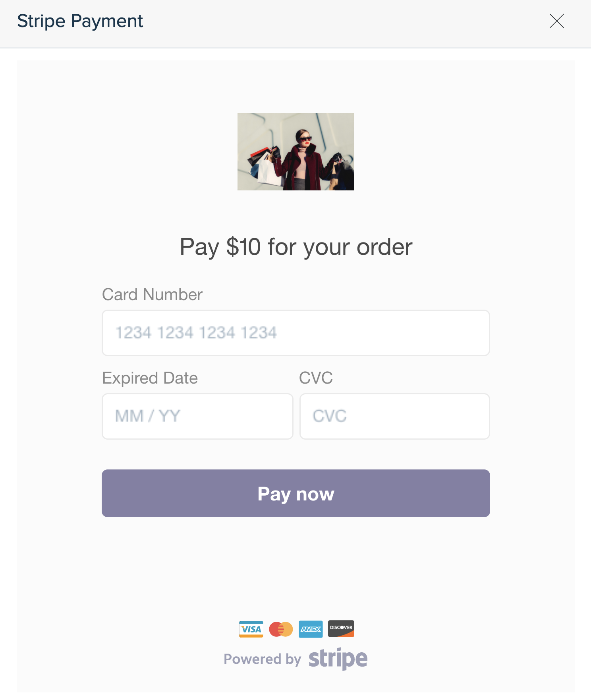The image size is (591, 700).
Task: Click the shopping woman product image
Action: tap(296, 151)
